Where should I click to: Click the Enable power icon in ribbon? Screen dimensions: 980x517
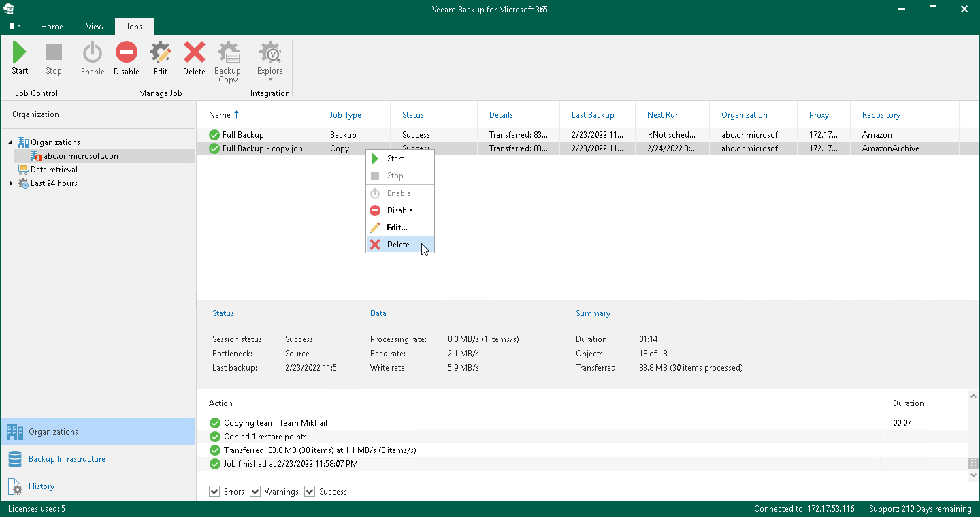(x=93, y=53)
